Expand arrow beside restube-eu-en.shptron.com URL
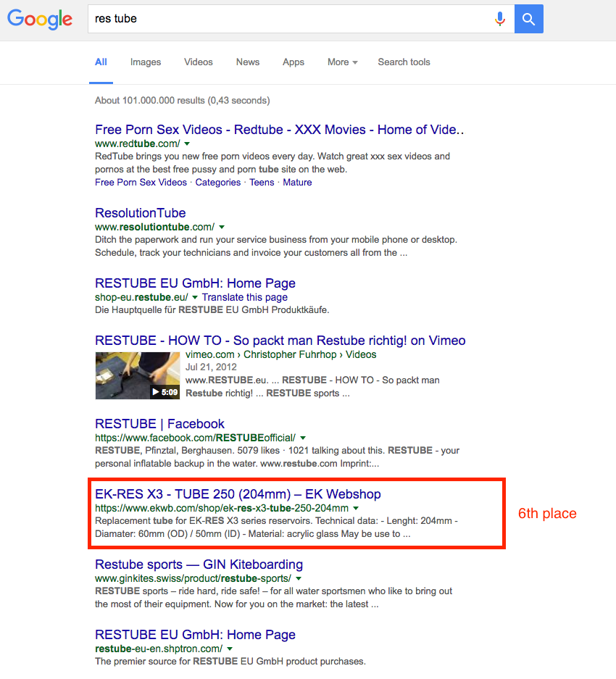This screenshot has height=679, width=616. (230, 649)
